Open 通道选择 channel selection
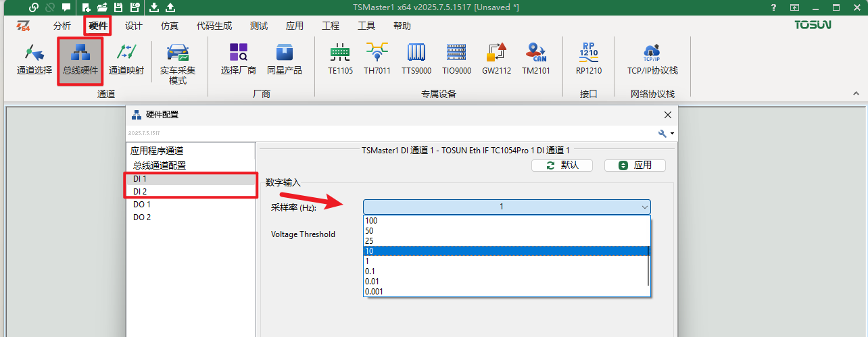The image size is (868, 337). (34, 59)
